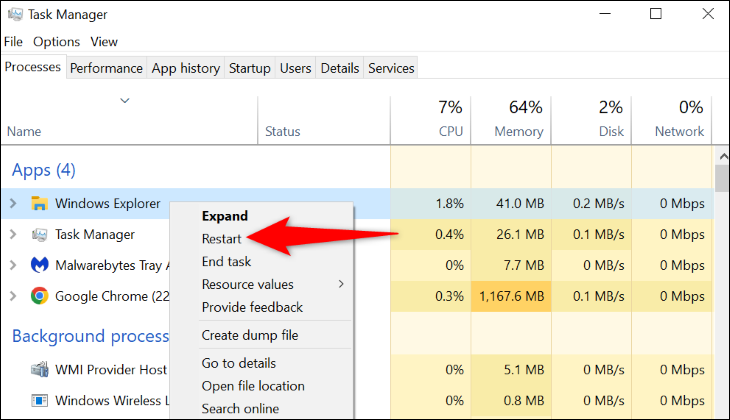
Task: Choose Restart in the context menu
Action: click(x=222, y=239)
